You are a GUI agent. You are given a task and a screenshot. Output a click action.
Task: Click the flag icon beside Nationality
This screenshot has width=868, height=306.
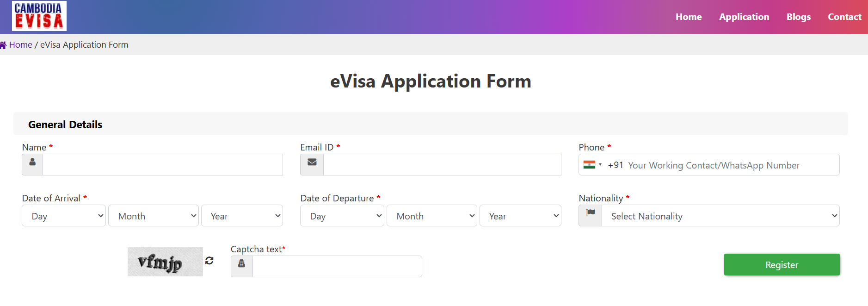pos(591,212)
